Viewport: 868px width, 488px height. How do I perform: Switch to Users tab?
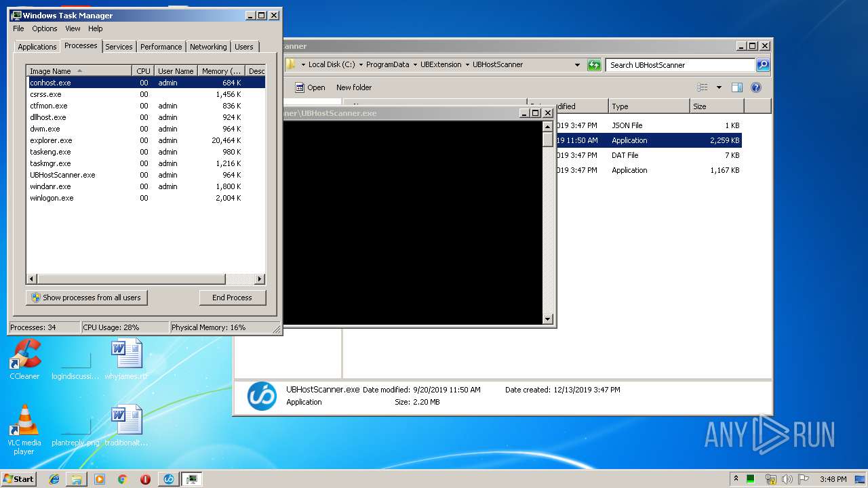244,47
